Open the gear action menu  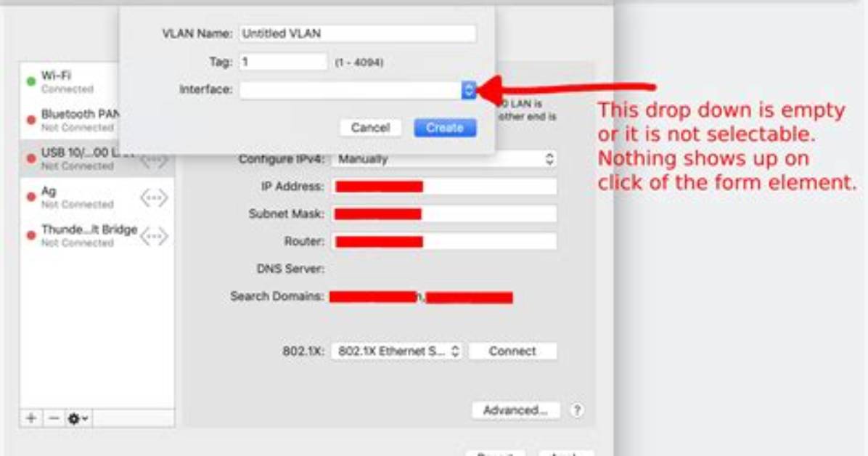78,418
